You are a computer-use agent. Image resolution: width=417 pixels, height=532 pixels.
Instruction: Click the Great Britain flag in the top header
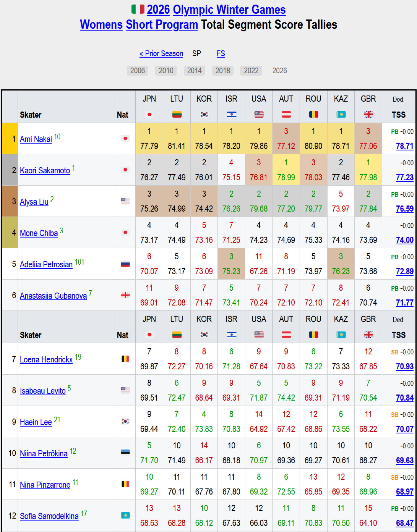pyautogui.click(x=368, y=114)
